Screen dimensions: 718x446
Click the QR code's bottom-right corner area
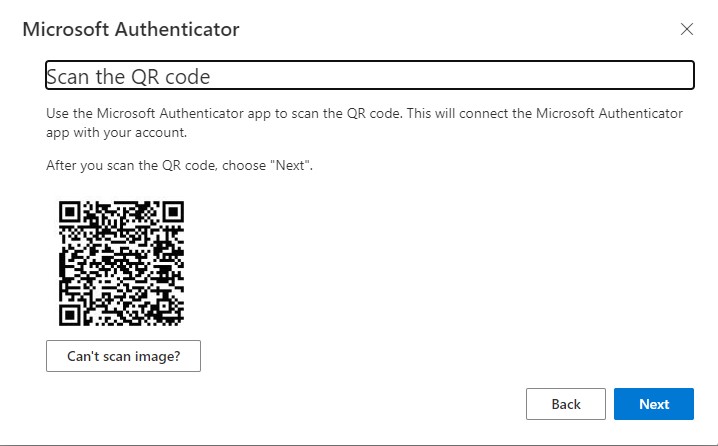[172, 315]
